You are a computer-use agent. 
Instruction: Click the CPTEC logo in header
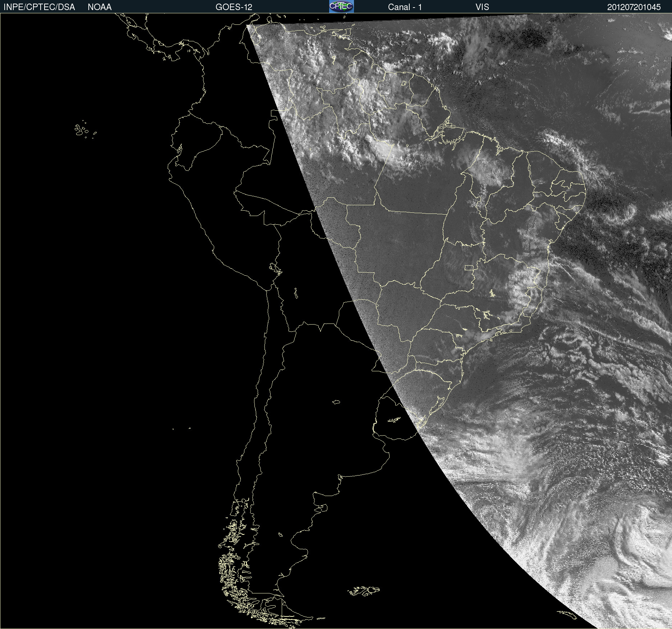coord(341,6)
